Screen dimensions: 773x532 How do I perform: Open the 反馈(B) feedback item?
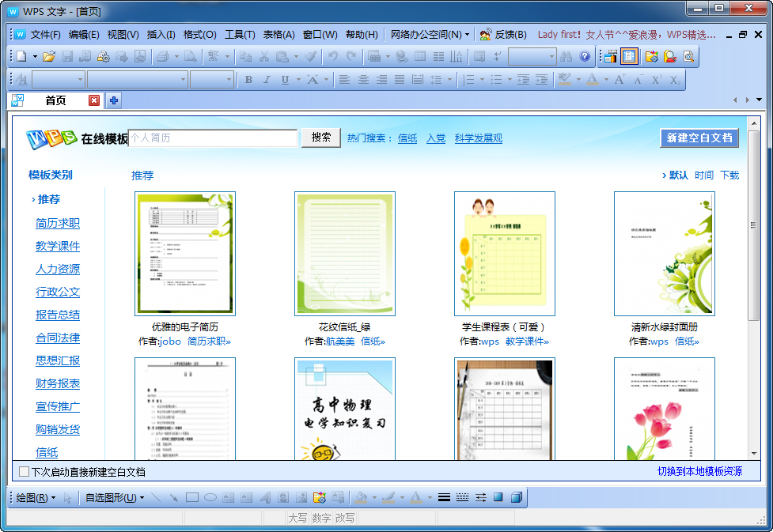[x=503, y=35]
